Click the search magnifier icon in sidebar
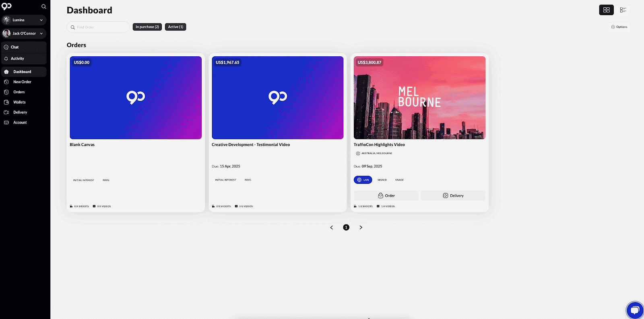This screenshot has height=319, width=644. coord(44,6)
